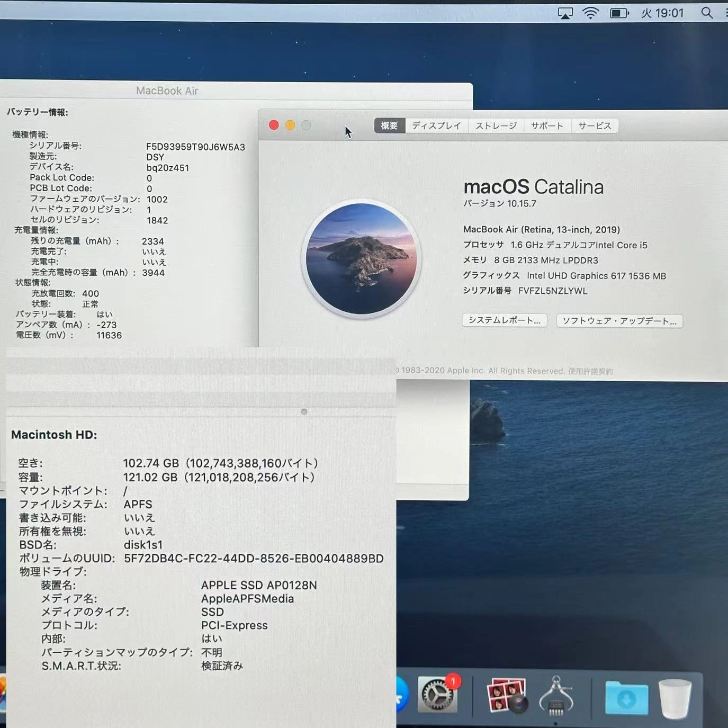Click the システムレポート button
728x728 pixels.
(x=504, y=320)
